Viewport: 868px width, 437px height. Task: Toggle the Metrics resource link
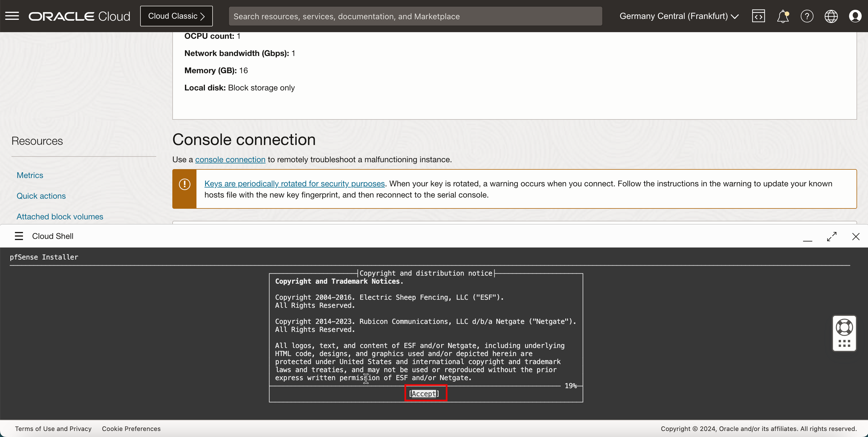coord(30,175)
